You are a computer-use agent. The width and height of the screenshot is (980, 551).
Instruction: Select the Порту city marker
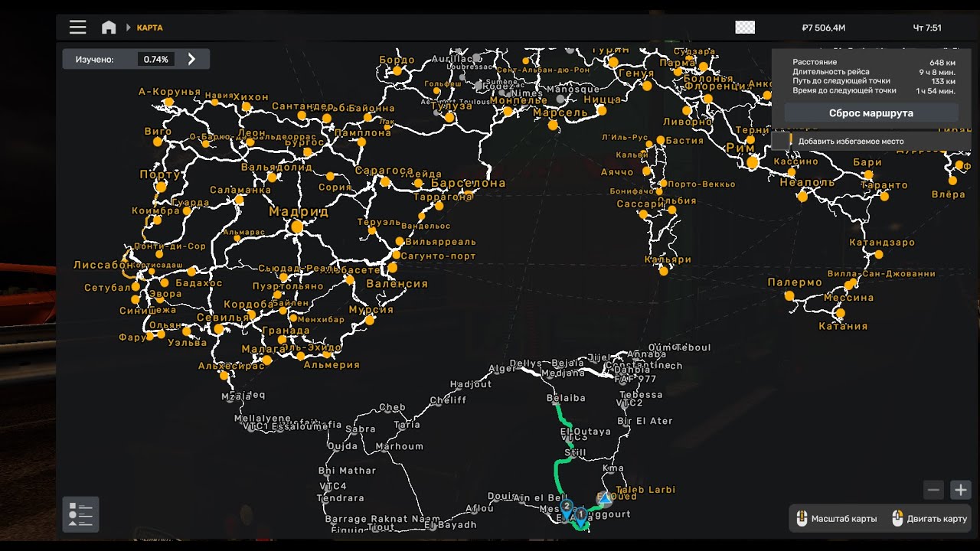pyautogui.click(x=161, y=187)
